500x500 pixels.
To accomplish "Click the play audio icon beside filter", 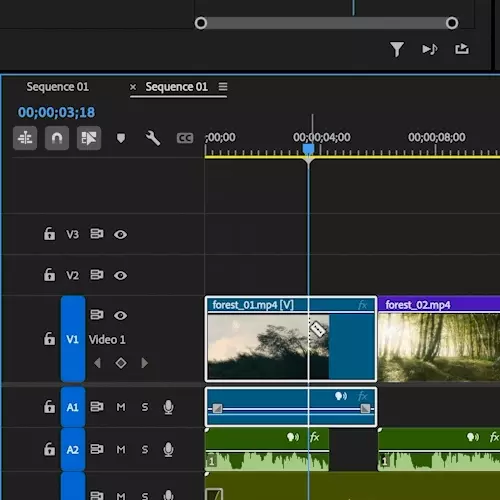I will pos(430,49).
